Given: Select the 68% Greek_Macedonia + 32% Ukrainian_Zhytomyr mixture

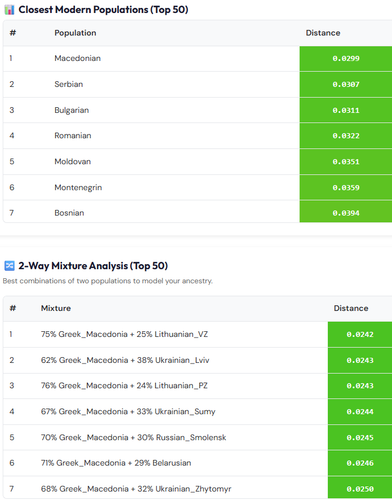Looking at the screenshot, I should (x=198, y=488).
